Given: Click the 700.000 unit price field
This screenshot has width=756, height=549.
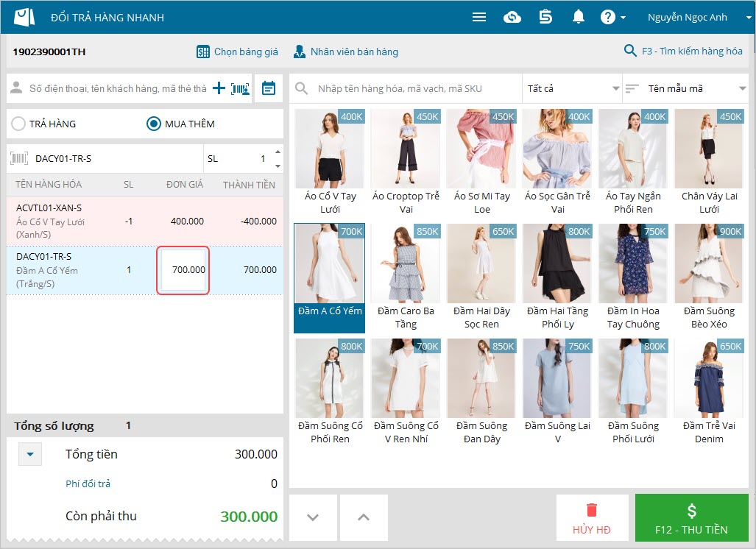Looking at the screenshot, I should pos(183,270).
